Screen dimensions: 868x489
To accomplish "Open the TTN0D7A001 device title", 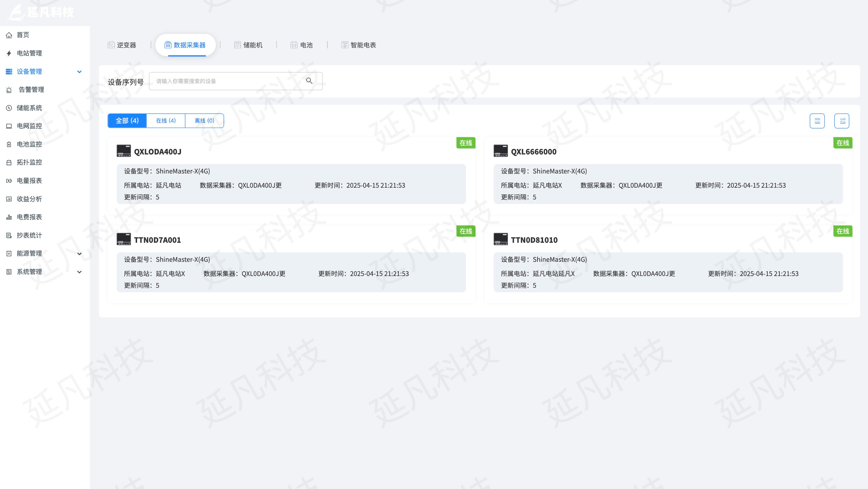I will tap(157, 240).
